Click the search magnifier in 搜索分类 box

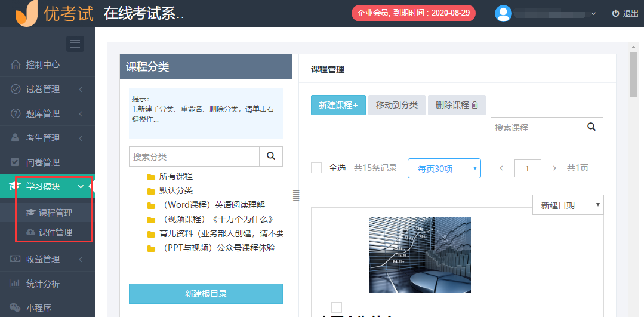[271, 156]
